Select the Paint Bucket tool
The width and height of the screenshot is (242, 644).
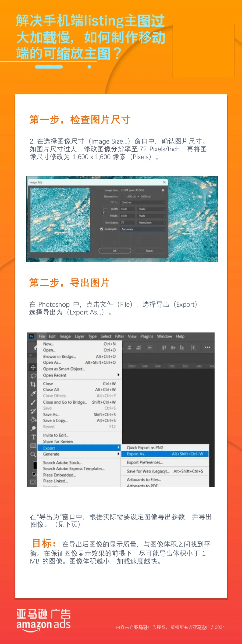(33, 420)
